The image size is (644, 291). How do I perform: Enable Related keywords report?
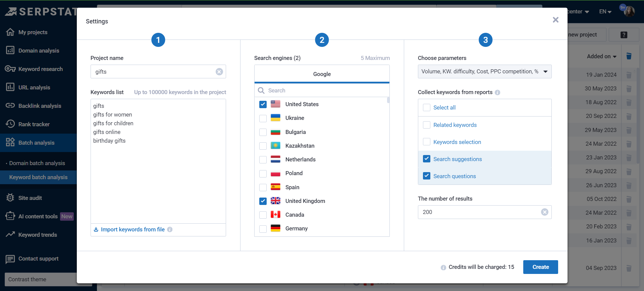pos(427,125)
